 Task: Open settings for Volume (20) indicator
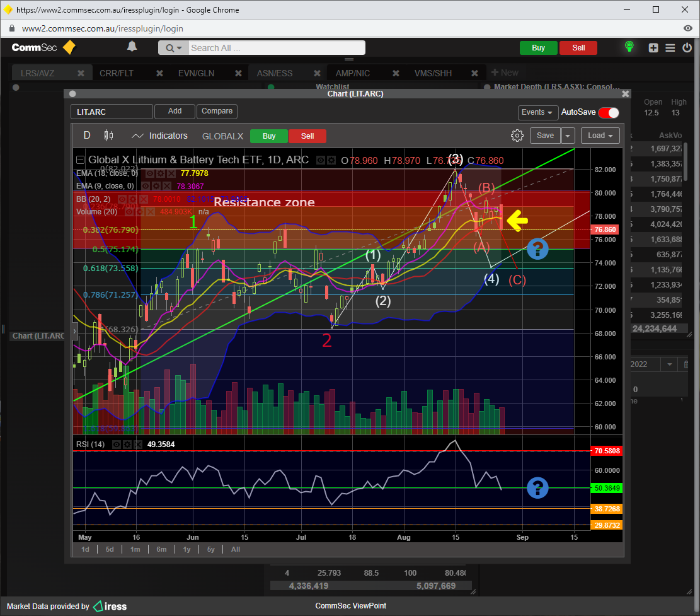pyautogui.click(x=139, y=212)
